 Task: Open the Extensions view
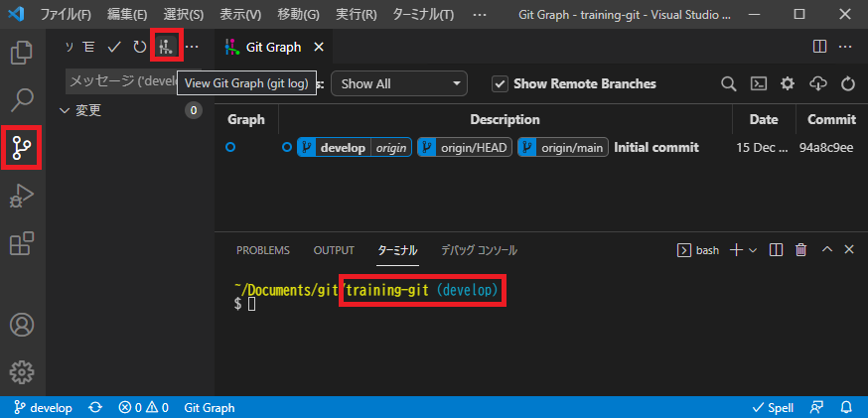tap(22, 243)
